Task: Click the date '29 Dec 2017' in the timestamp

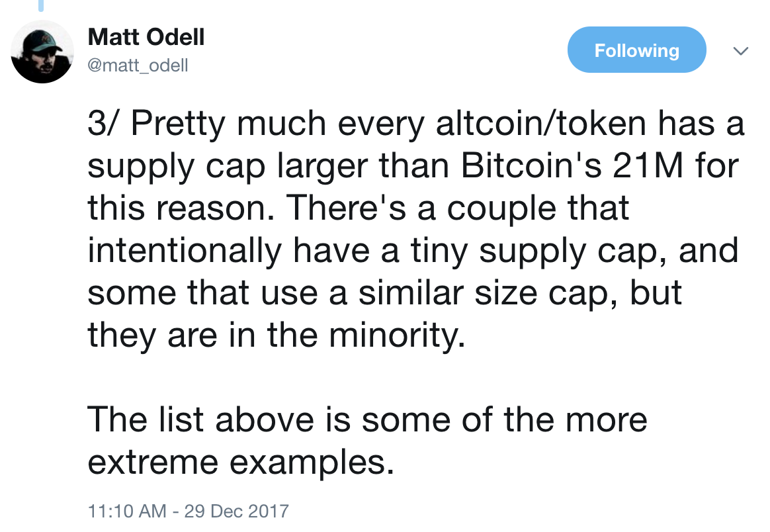Action: (x=236, y=511)
